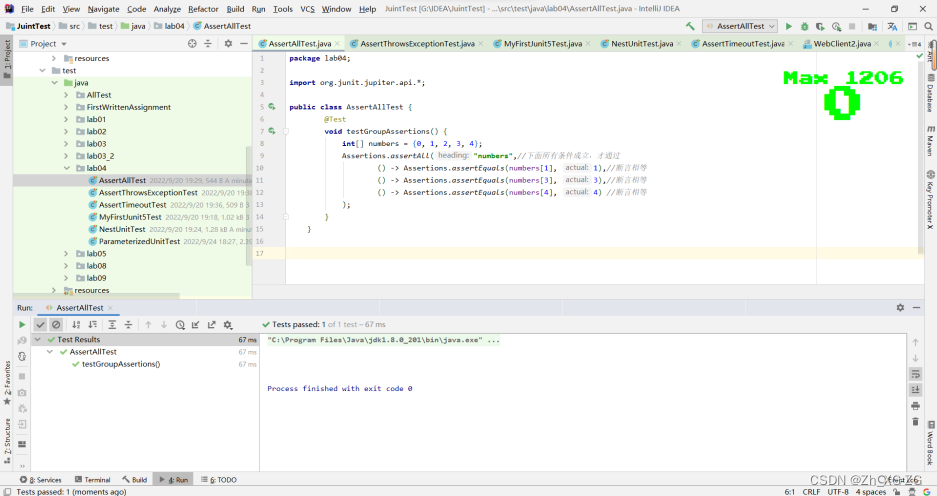
Task: Open test runner gear options
Action: pyautogui.click(x=228, y=324)
